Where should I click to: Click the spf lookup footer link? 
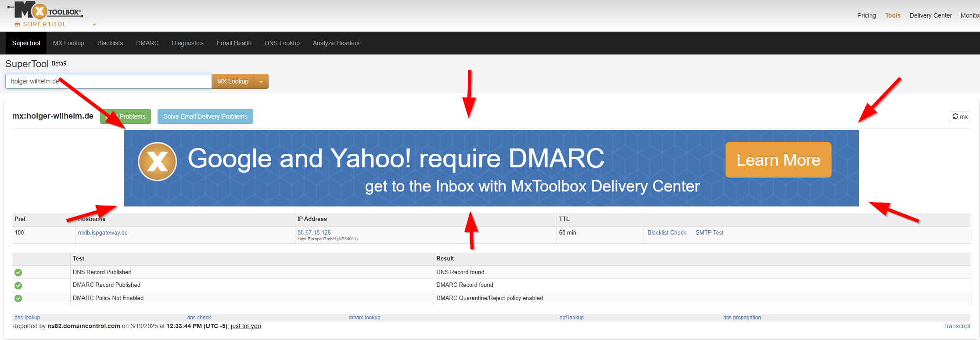[x=571, y=318]
